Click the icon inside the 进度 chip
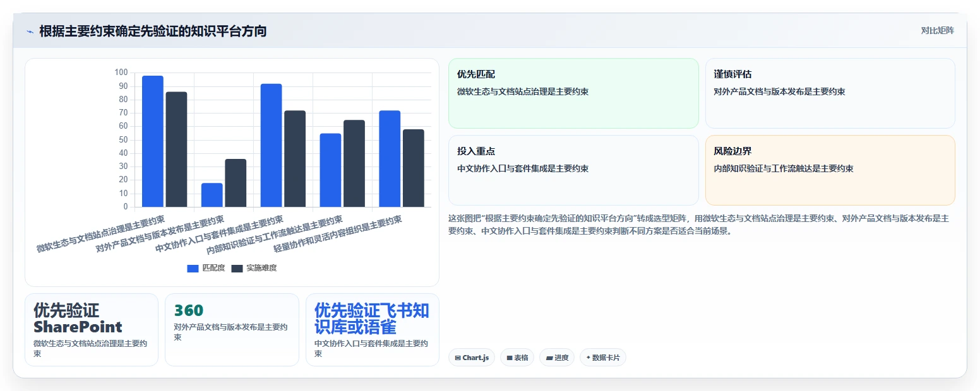Viewport: 980px width, 391px height. pos(549,358)
